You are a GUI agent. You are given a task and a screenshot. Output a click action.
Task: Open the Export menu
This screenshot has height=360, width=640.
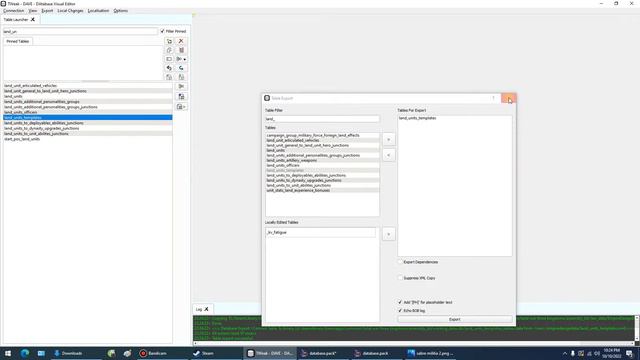[47, 11]
